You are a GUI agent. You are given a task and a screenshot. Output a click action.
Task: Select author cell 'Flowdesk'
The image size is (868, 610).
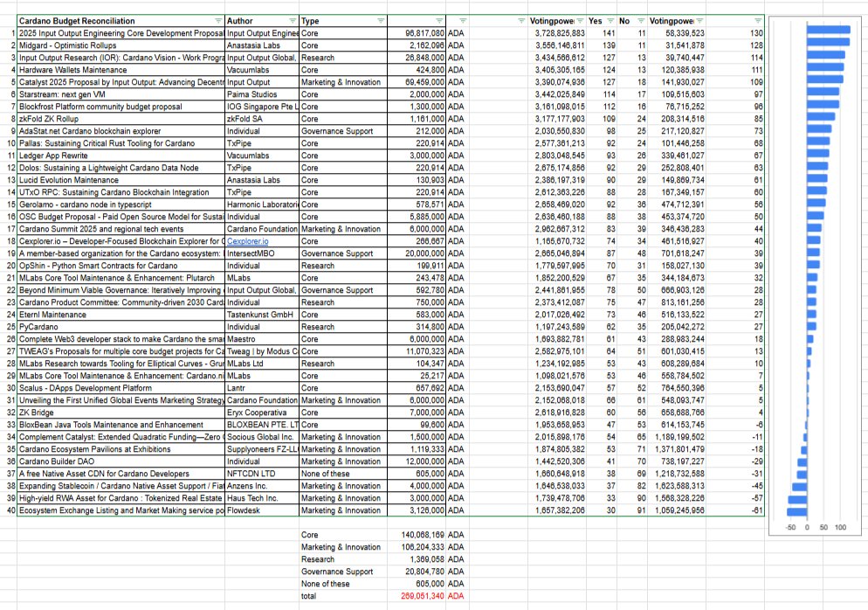point(261,510)
